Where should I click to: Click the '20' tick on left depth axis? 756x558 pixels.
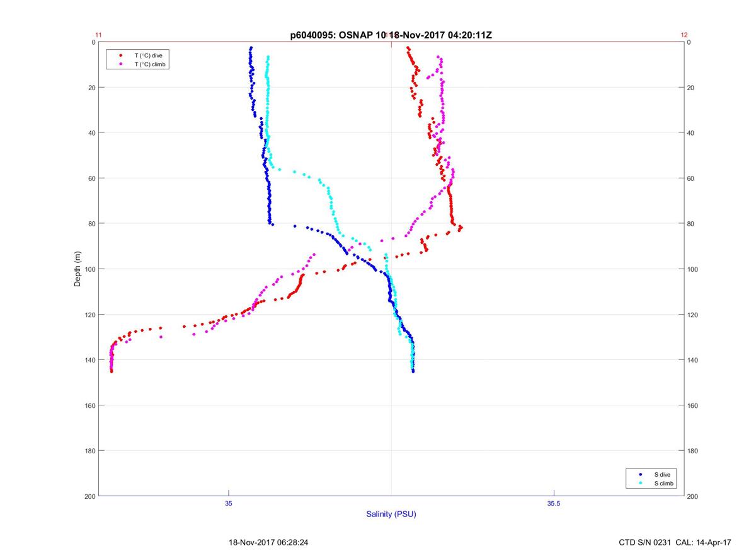tap(91, 88)
